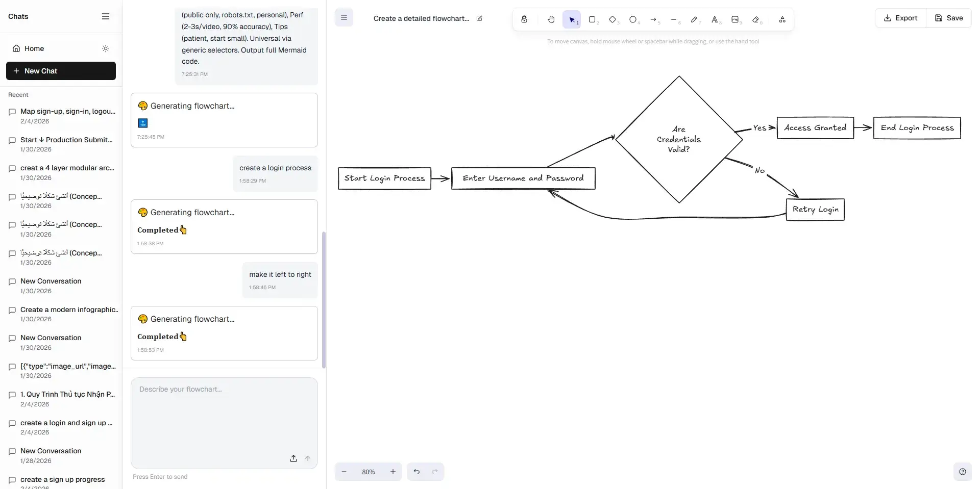This screenshot has width=980, height=489.
Task: Select the Ellipse shape tool
Action: [x=633, y=19]
